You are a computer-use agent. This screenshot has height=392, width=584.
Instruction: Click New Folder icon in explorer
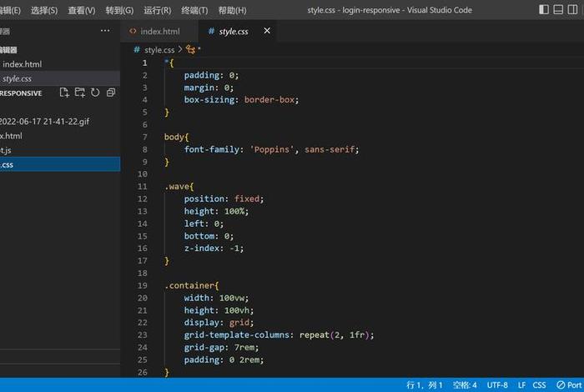[x=80, y=93]
